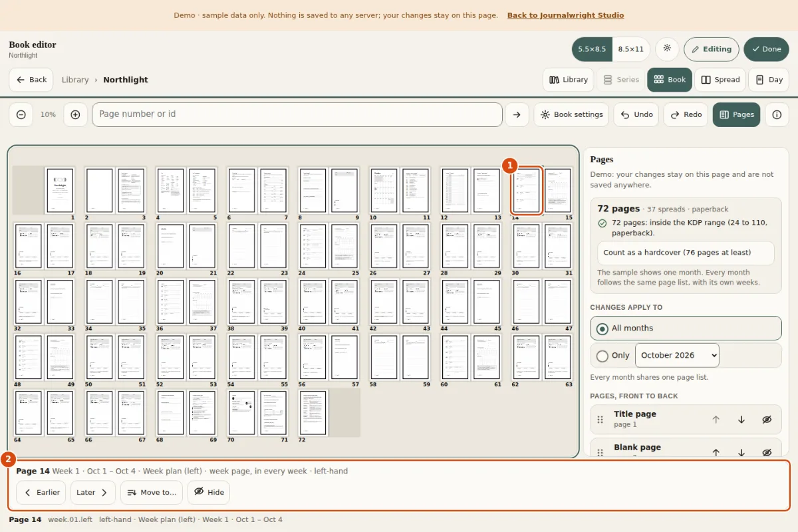Viewport: 798px width, 532px height.
Task: Switch to Spread view tab
Action: [x=720, y=80]
